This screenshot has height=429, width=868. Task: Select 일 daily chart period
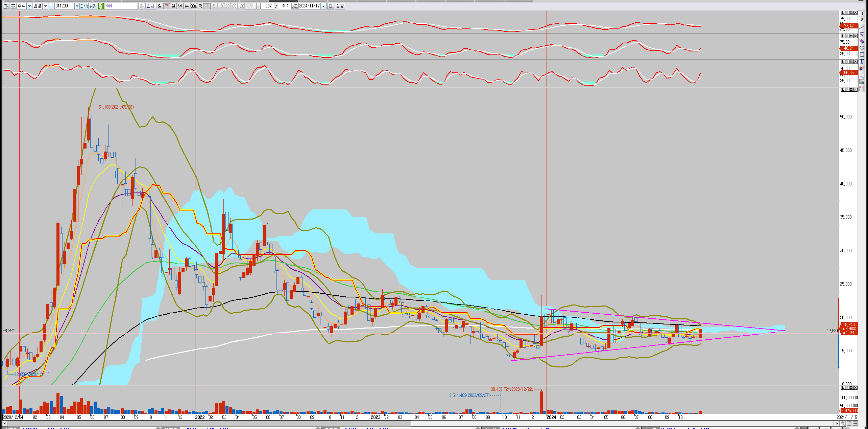[160, 6]
